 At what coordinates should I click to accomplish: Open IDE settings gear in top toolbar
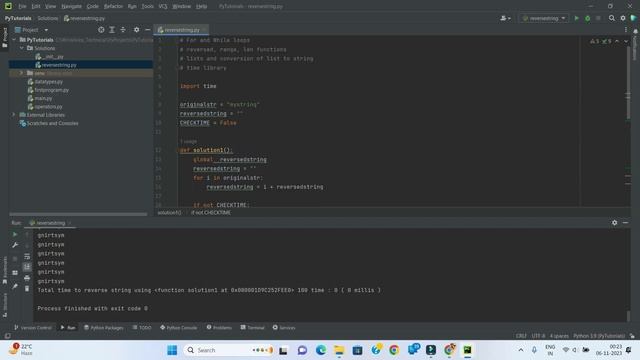tap(622, 18)
